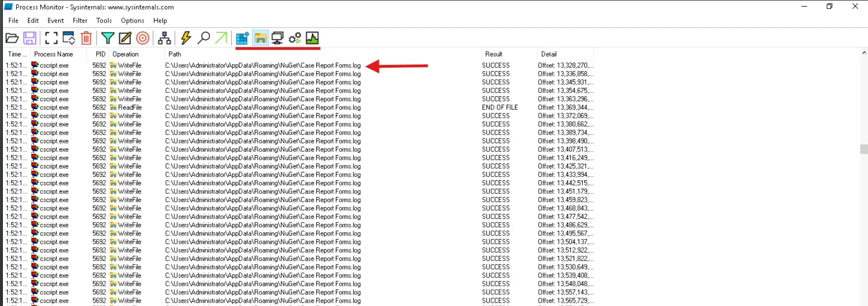Image resolution: width=868 pixels, height=306 pixels.
Task: Toggle Show Profiling Events graph icon
Action: [312, 38]
